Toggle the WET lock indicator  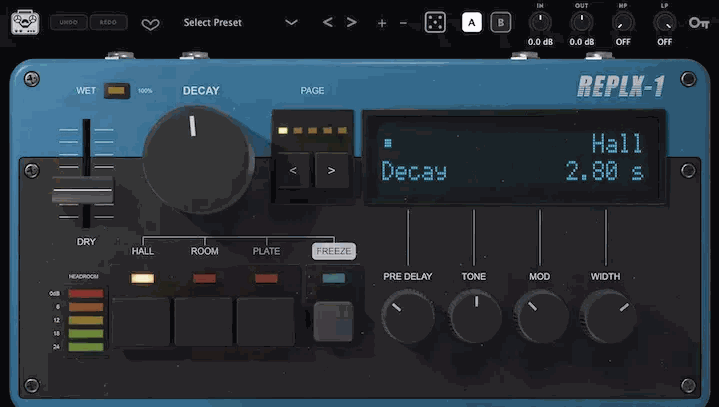[116, 91]
